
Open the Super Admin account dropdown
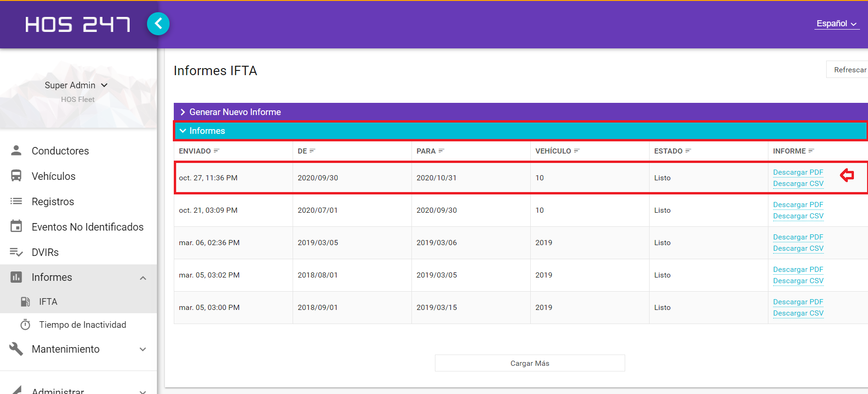pos(76,85)
